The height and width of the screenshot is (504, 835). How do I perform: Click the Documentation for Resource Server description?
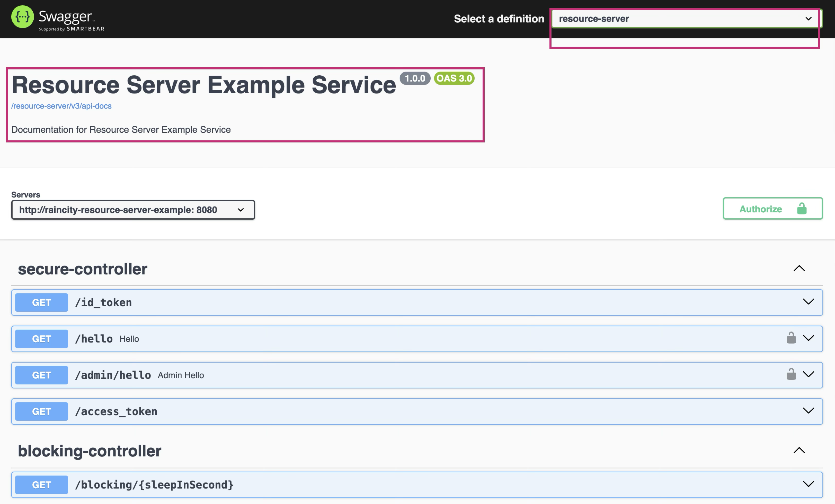point(121,129)
